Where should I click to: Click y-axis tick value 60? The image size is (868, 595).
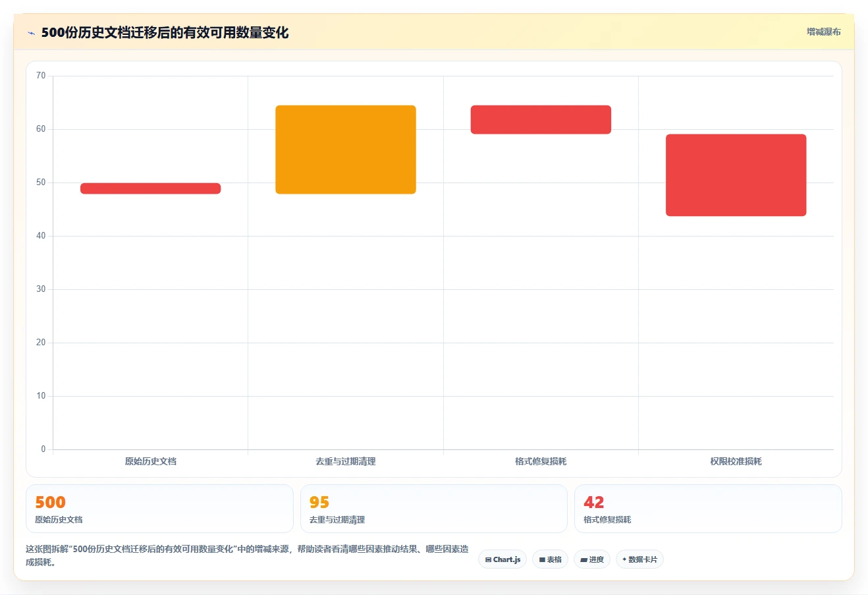point(41,129)
